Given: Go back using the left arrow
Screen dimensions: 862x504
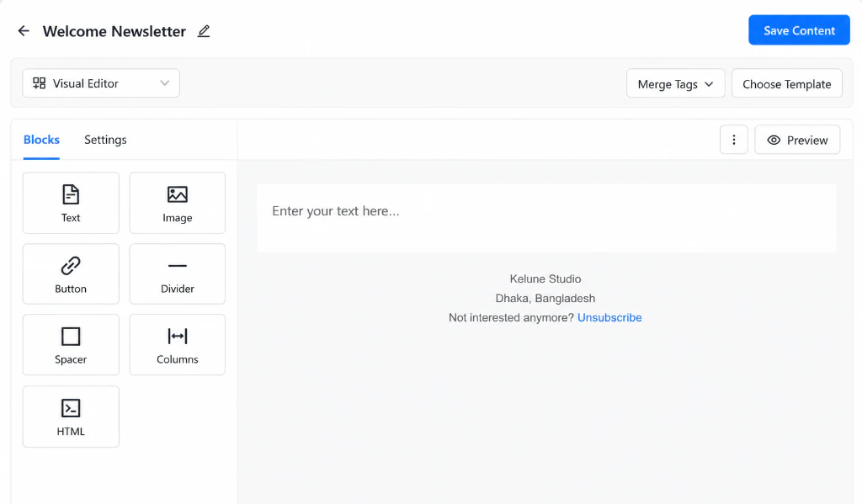Looking at the screenshot, I should (x=23, y=31).
